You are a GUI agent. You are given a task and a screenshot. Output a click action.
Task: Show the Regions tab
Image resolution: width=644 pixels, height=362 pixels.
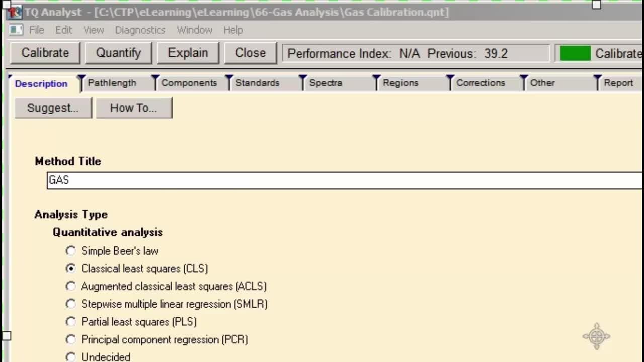click(x=400, y=83)
